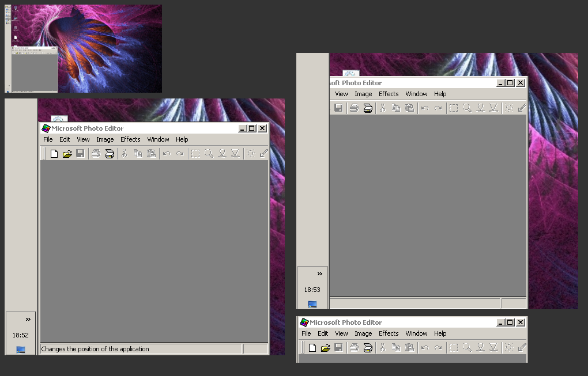Click the monitor tray icon below 18:52
The width and height of the screenshot is (588, 376).
(21, 350)
